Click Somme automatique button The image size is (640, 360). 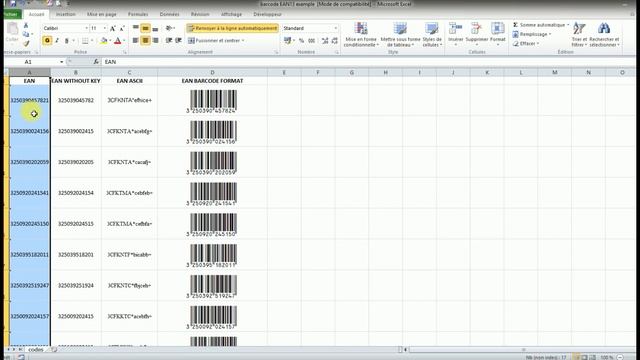541,25
